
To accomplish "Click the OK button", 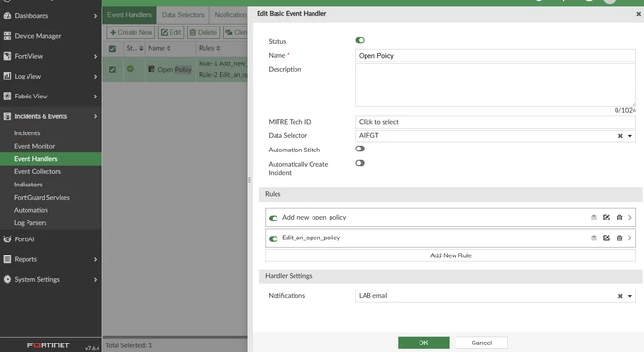I will click(x=423, y=343).
